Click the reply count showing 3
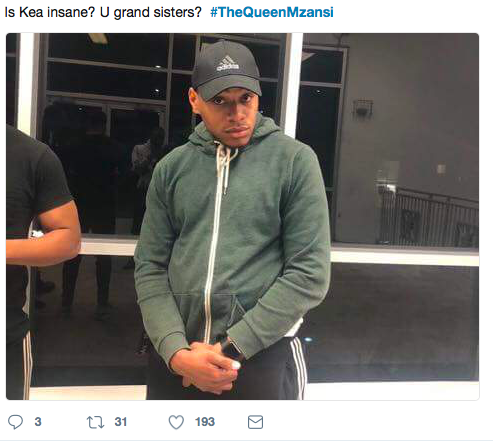 [x=38, y=422]
